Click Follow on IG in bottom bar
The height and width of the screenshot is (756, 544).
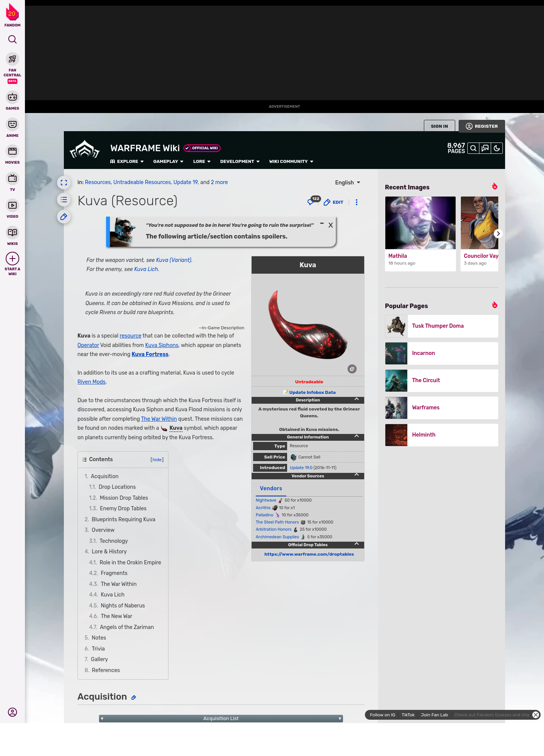382,715
